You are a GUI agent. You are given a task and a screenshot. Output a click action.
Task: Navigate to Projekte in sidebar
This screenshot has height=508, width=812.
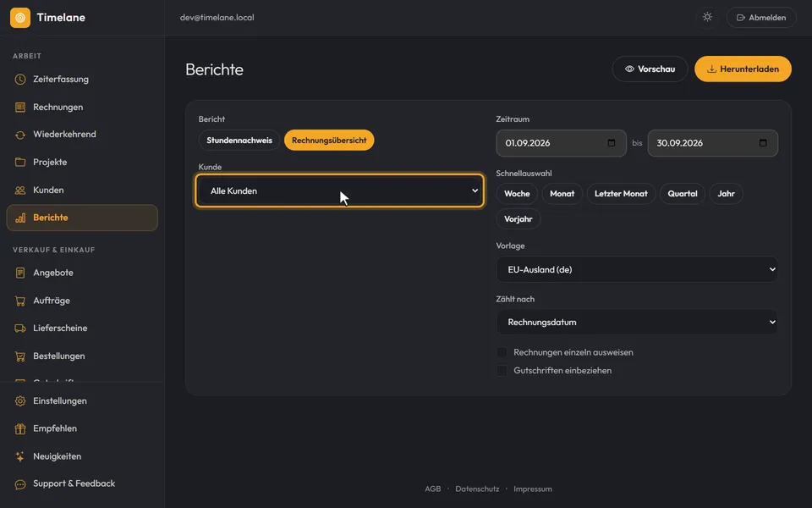(82, 163)
